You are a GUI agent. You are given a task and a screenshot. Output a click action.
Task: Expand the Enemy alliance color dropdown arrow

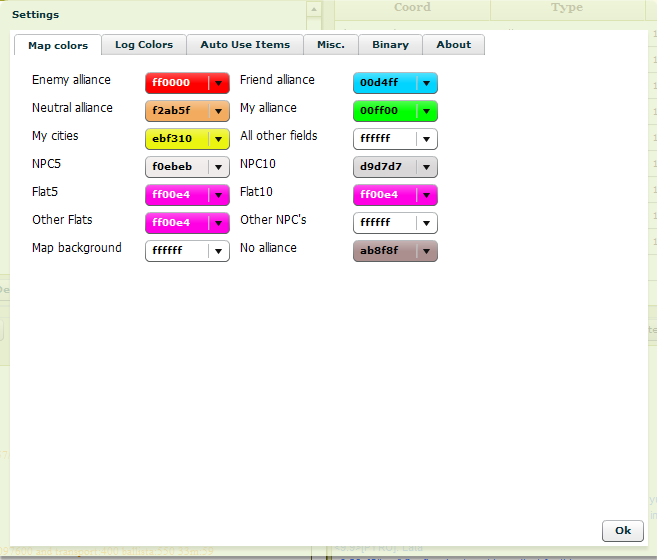219,83
